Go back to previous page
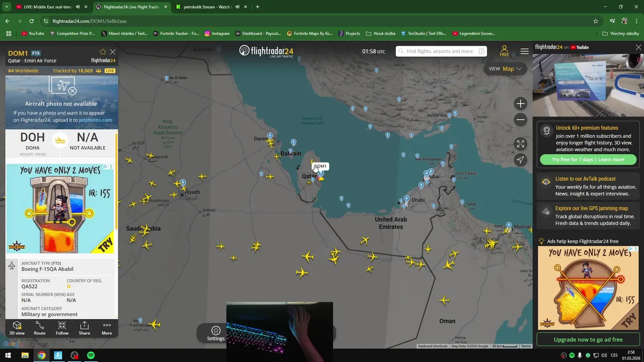Screen dimensions: 644x362 7,21
